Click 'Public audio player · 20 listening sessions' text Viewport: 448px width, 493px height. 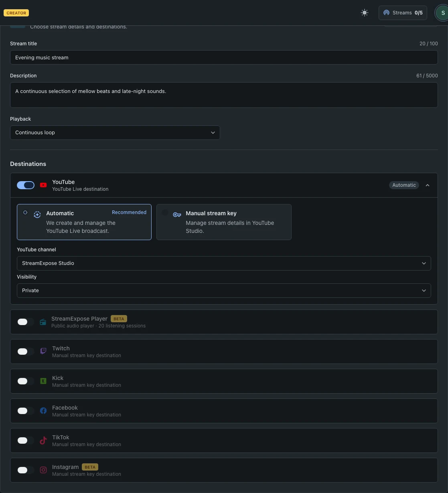[98, 326]
